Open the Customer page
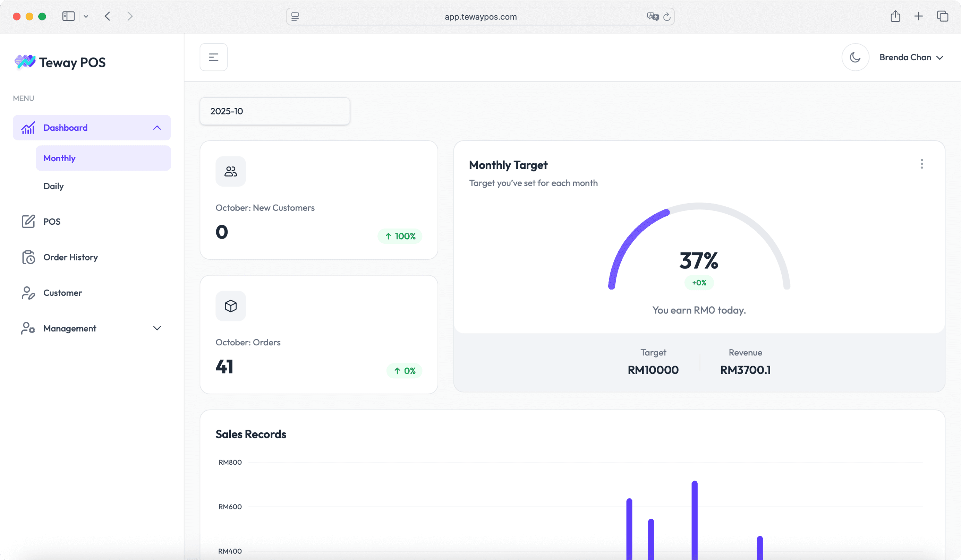This screenshot has height=560, width=961. [62, 293]
